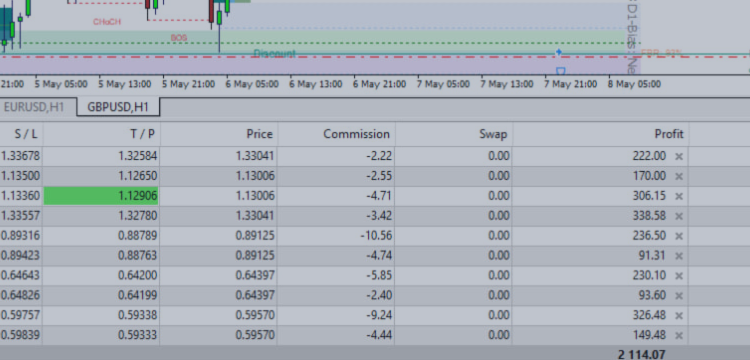The width and height of the screenshot is (750, 360).
Task: Select S/L value 0.59757
Action: 21,316
